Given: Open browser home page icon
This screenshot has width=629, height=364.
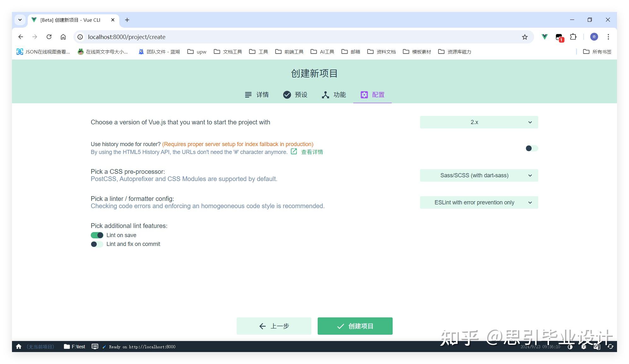Looking at the screenshot, I should pyautogui.click(x=63, y=37).
